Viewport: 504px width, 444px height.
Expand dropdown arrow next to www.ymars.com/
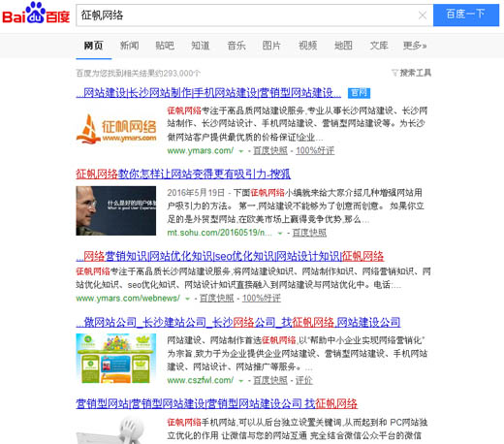[x=240, y=151]
